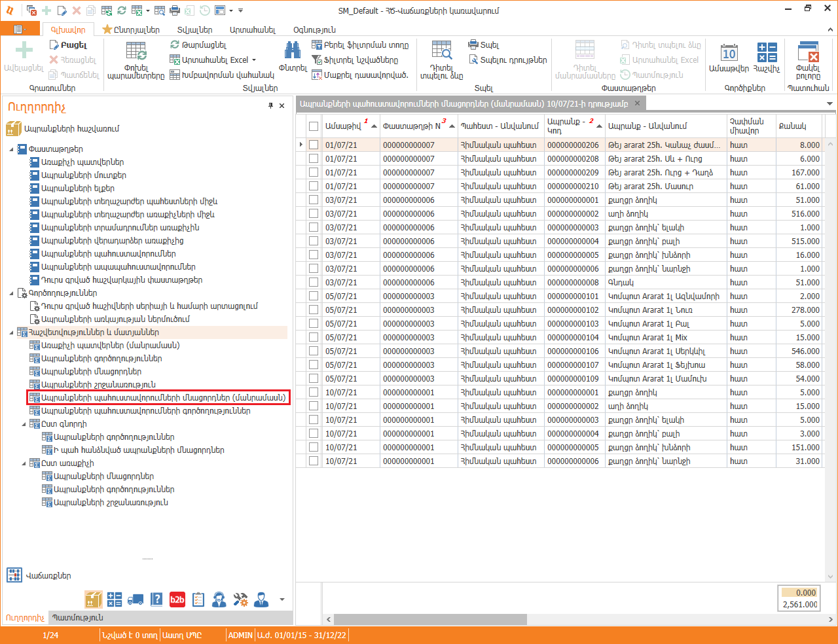Click Թարմացնել refresh in the ribbon
This screenshot has width=838, height=644.
click(198, 45)
